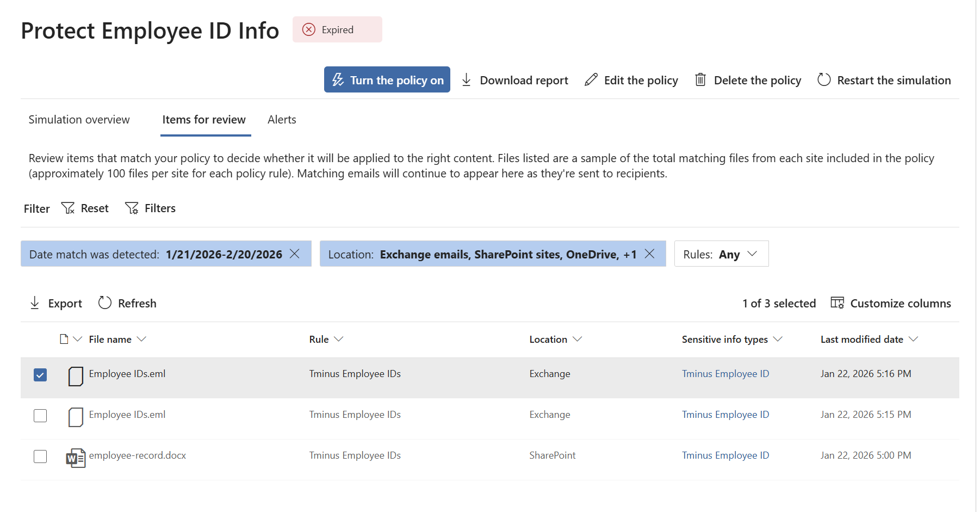
Task: Remove the Date match was detected filter
Action: 295,254
